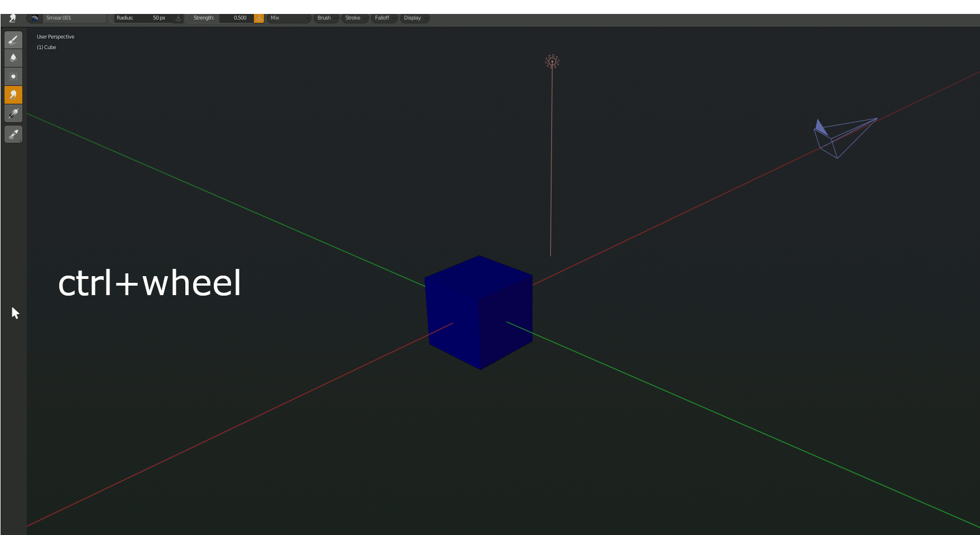Viewport: 980px width, 535px height.
Task: Click the active tool icon in the header
Action: (12, 18)
